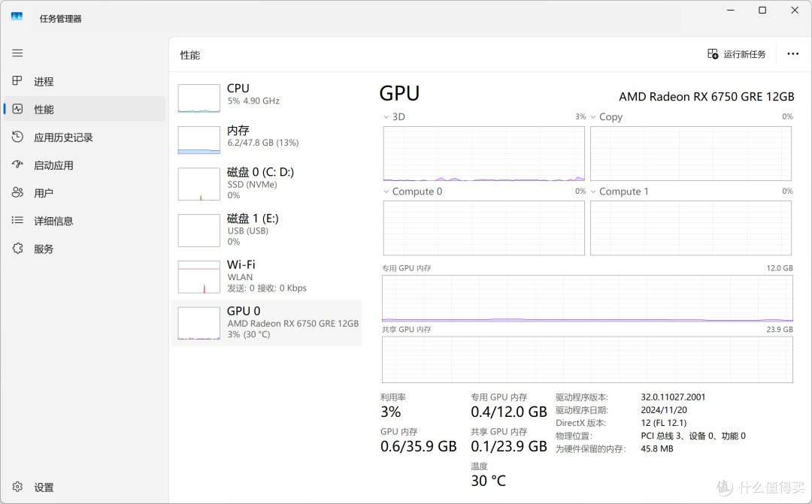Click AMD Radeon RX 6750 GRE 12GB heading
The image size is (812, 504).
[706, 97]
